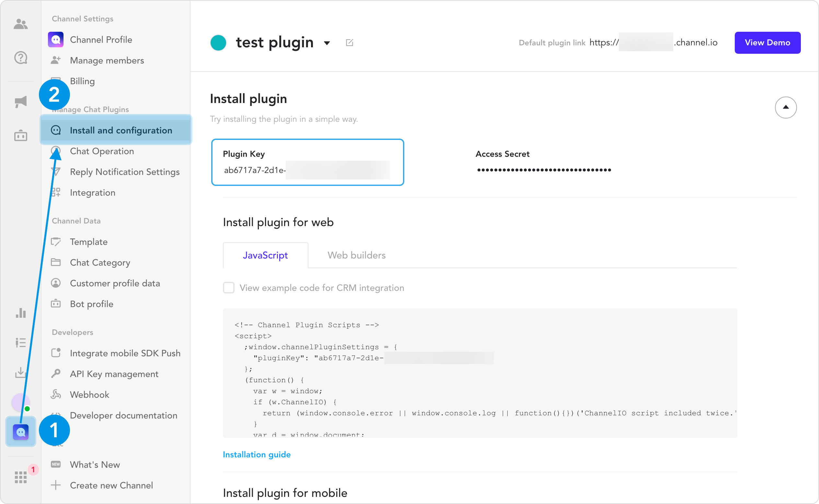Viewport: 819px width, 504px height.
Task: Open the apps grid icon with badge
Action: pos(21,477)
